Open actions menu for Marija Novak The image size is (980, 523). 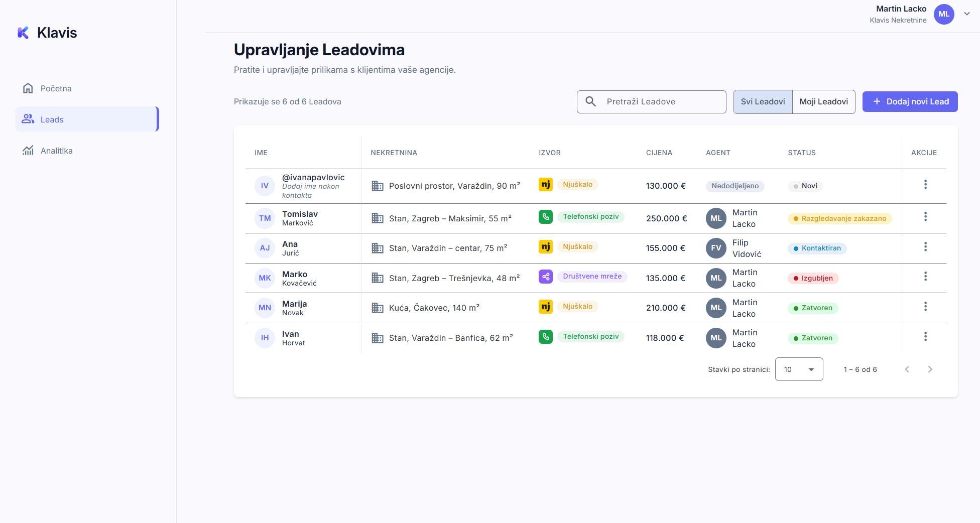[x=925, y=306]
